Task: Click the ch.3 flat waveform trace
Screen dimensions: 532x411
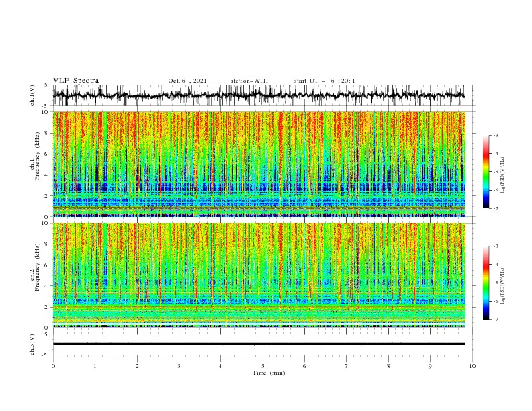Action: (259, 344)
